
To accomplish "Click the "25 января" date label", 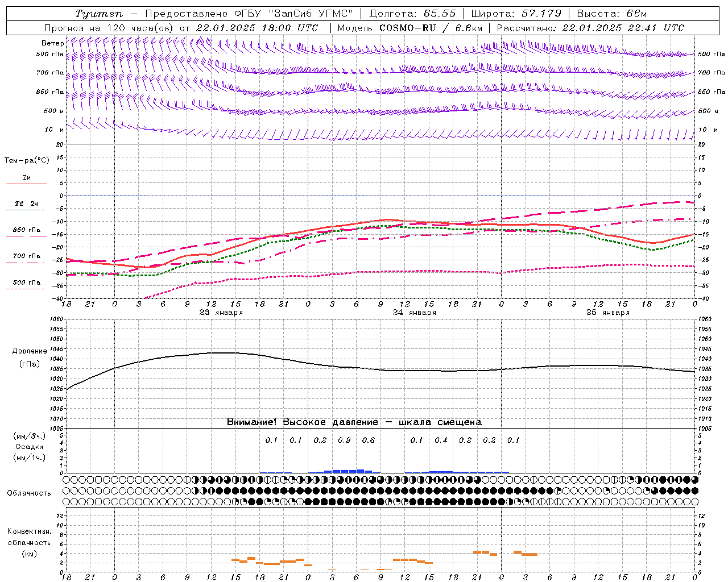I will click(x=608, y=313).
